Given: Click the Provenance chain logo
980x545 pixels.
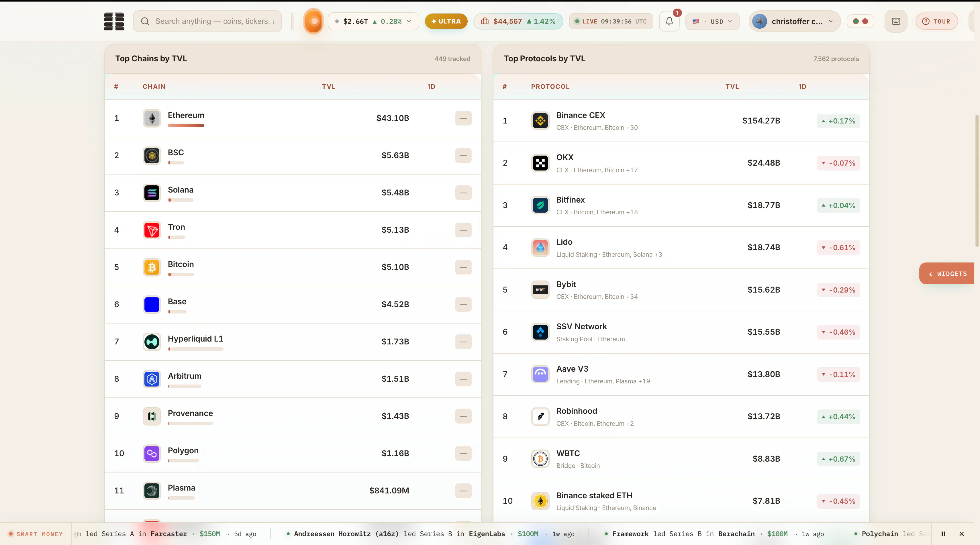Looking at the screenshot, I should click(152, 416).
